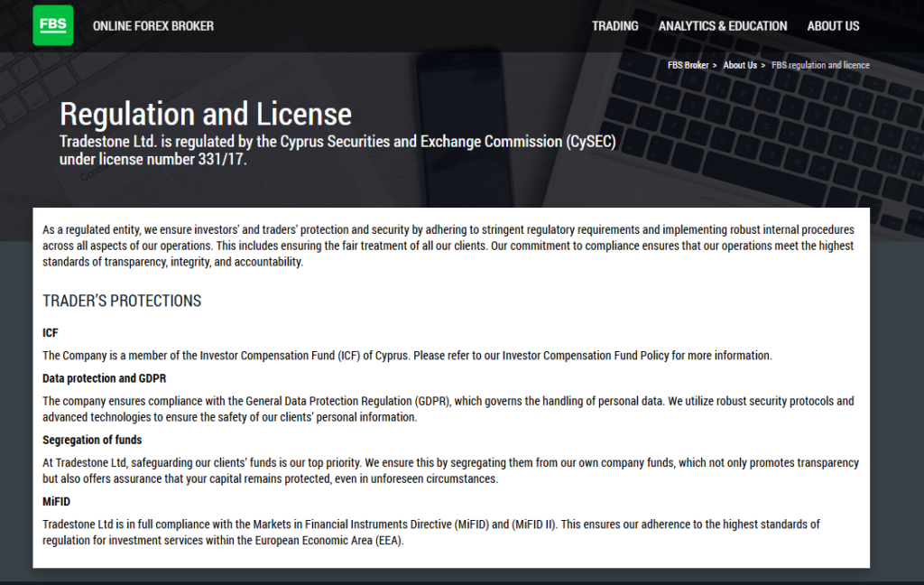Click the segregation of client funds paragraph
The width and height of the screenshot is (924, 585).
click(451, 470)
